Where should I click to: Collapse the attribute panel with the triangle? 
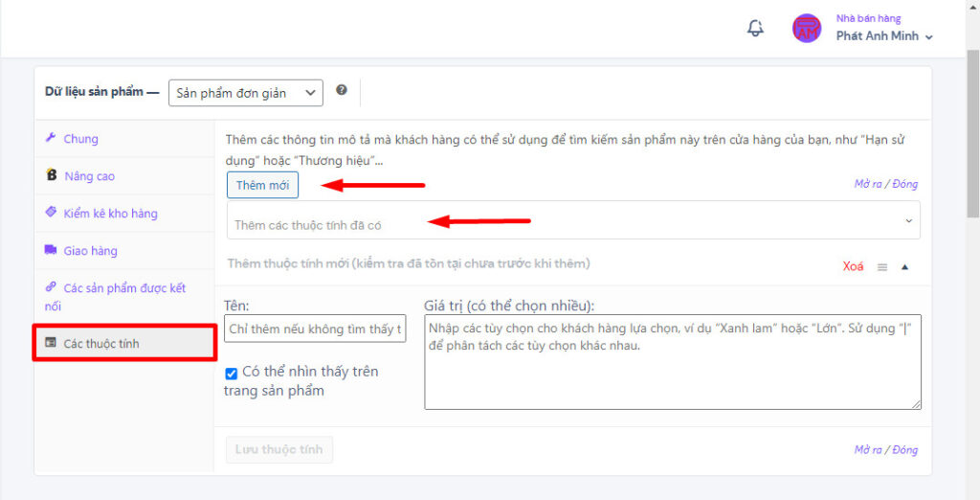904,267
